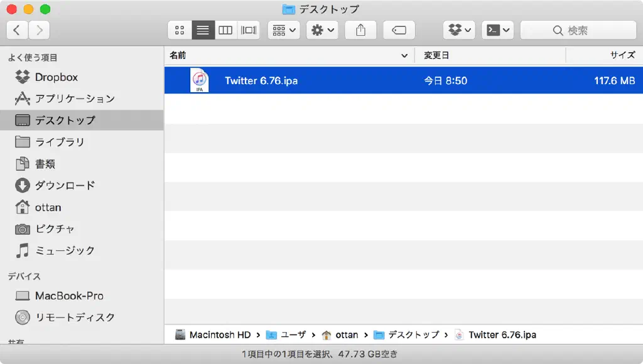Click the terminal toolbar icon

click(x=497, y=29)
